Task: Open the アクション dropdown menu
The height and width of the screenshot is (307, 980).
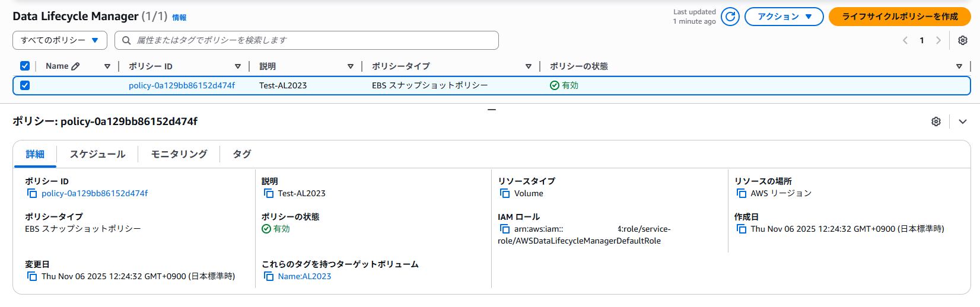Action: [x=784, y=17]
